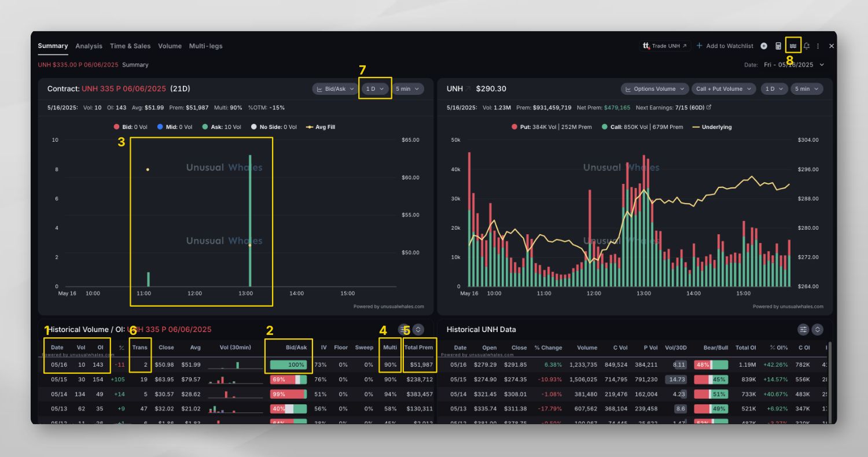Image resolution: width=868 pixels, height=457 pixels.
Task: Open the Call + Put Volume dropdown
Action: tap(723, 89)
